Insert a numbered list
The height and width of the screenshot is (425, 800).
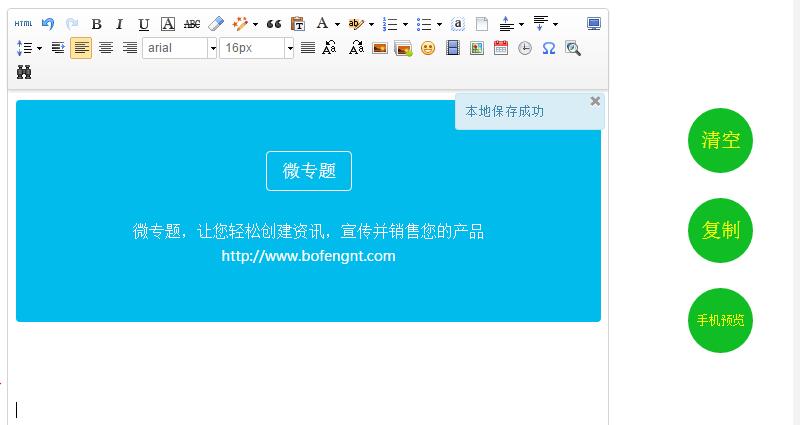tap(390, 24)
